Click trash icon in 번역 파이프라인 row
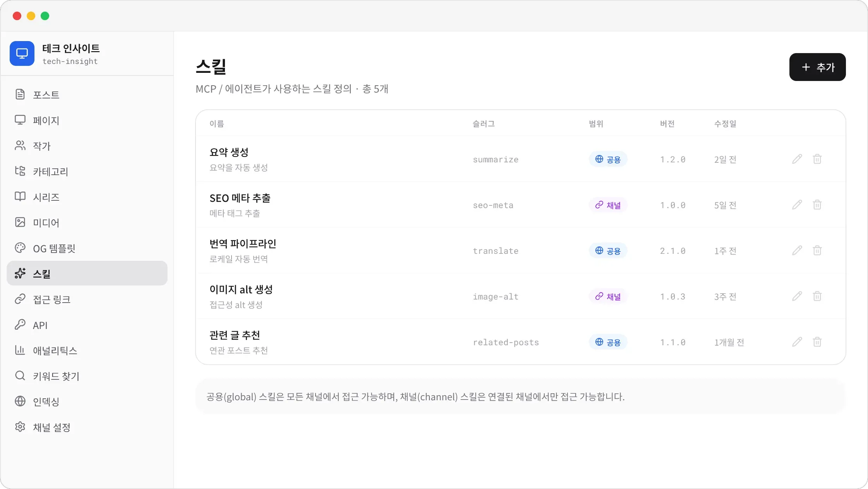 click(817, 250)
